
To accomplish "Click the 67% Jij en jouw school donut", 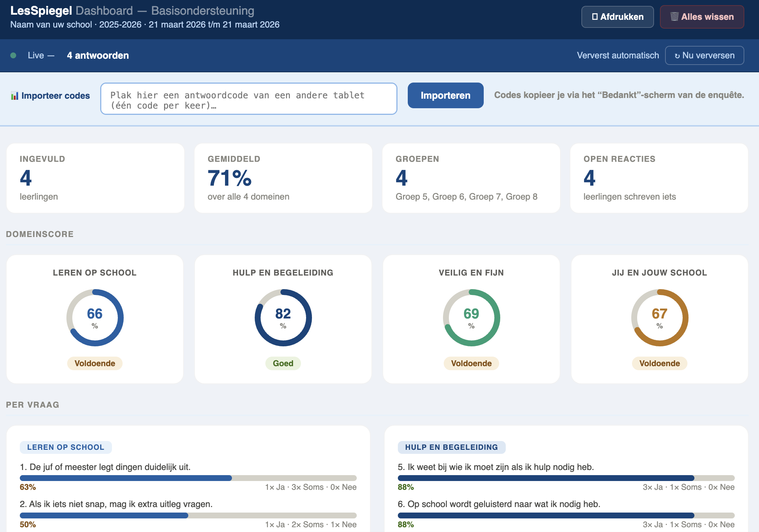I will 660,317.
